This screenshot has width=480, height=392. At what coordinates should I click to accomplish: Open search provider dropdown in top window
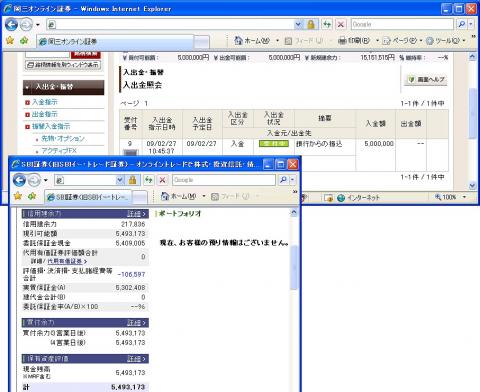(471, 24)
